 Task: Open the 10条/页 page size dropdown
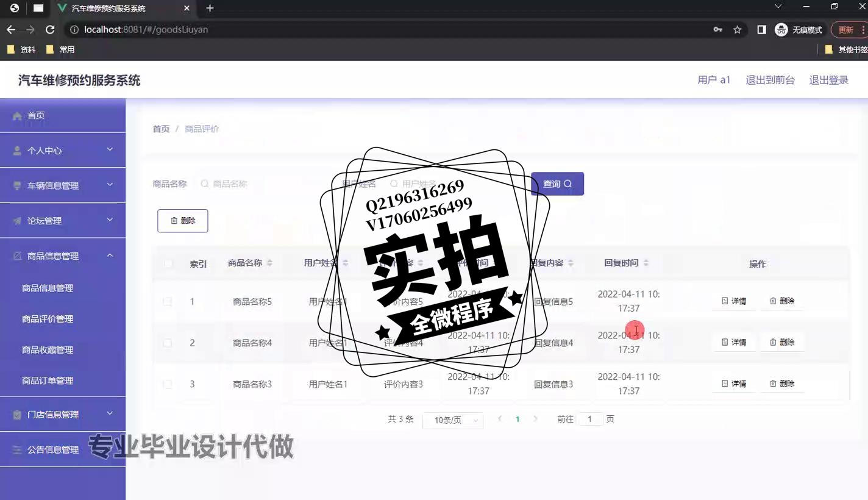453,420
